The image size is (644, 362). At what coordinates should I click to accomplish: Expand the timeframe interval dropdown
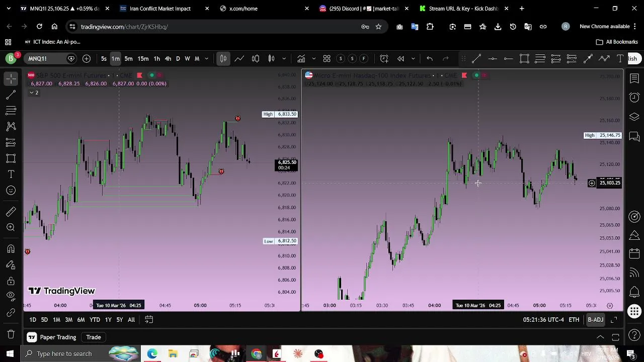(206, 59)
